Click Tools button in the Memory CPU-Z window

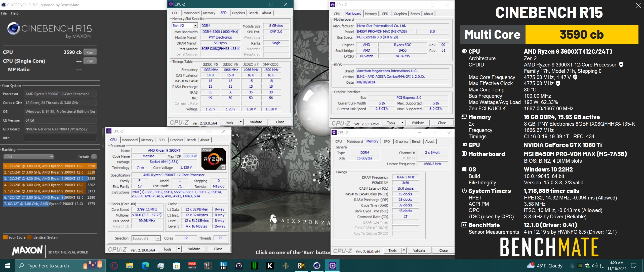pyautogui.click(x=392, y=250)
